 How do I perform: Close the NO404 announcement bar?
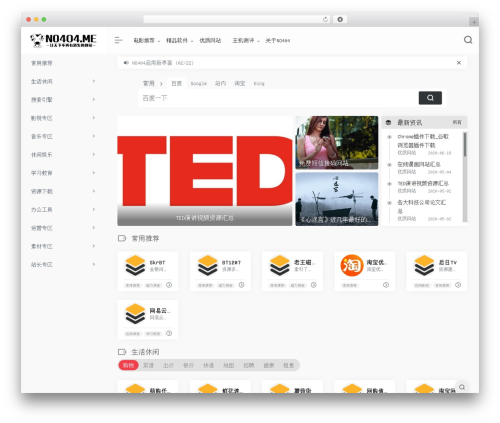[459, 63]
